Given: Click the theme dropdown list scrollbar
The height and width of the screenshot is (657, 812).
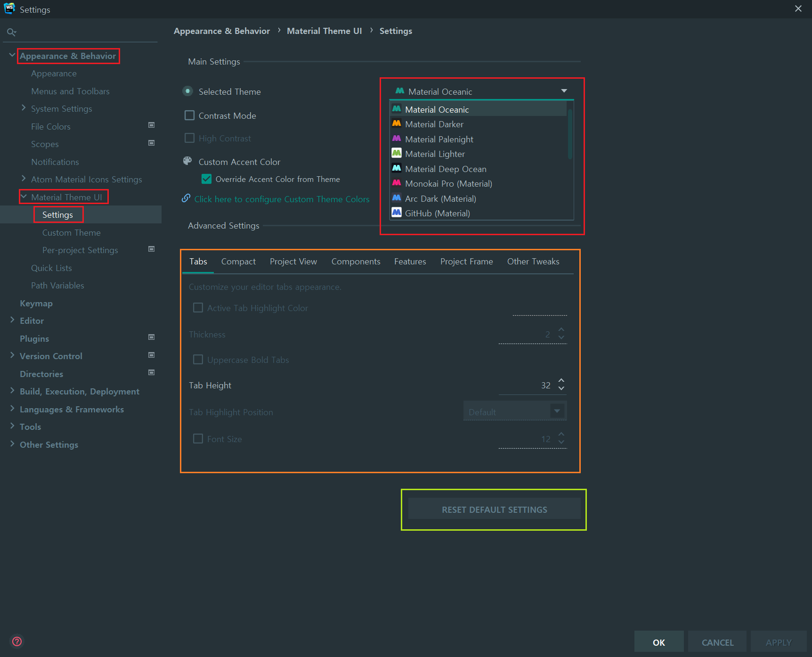Looking at the screenshot, I should 570,134.
